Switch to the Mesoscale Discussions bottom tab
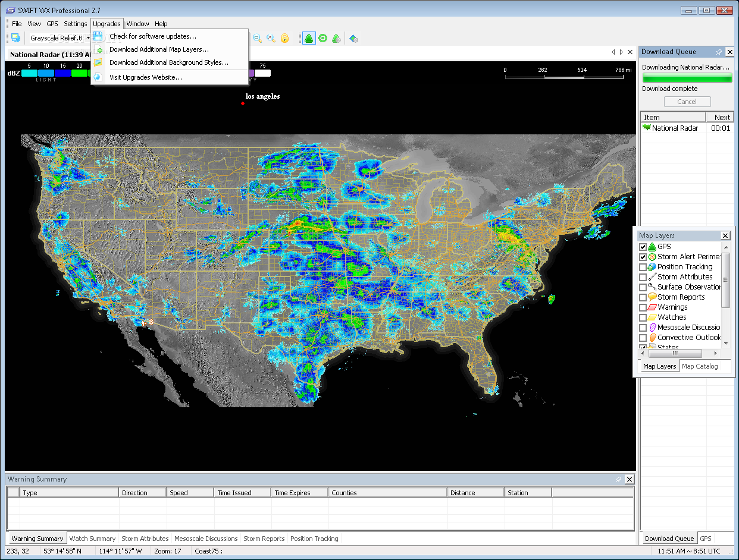739x560 pixels. point(206,539)
